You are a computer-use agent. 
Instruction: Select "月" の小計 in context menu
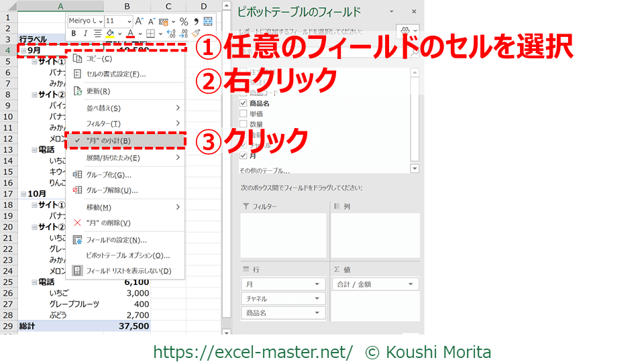pyautogui.click(x=108, y=141)
